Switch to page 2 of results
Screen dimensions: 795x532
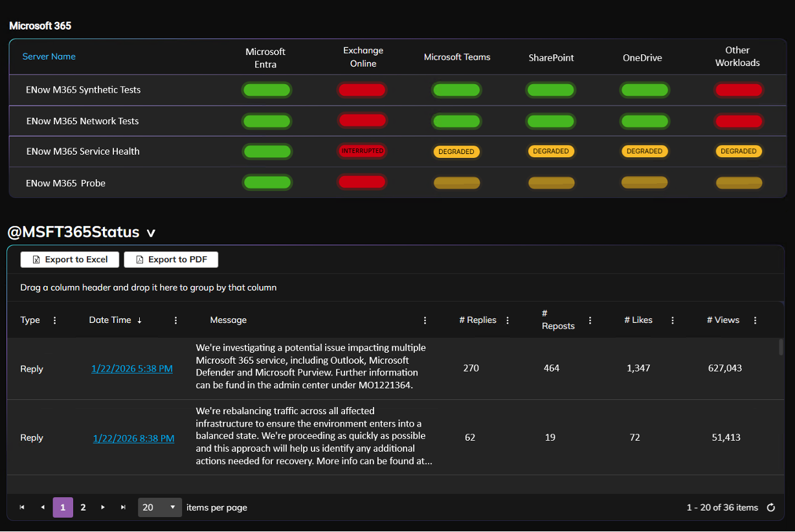click(82, 507)
